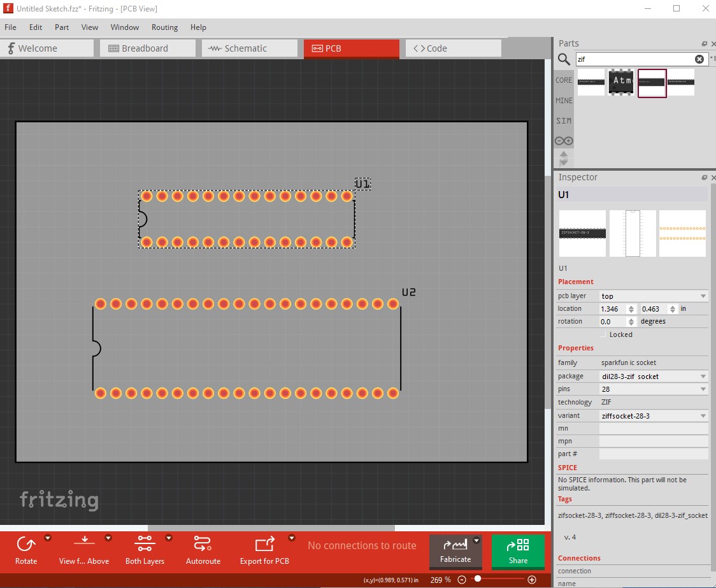The width and height of the screenshot is (716, 588).
Task: Open Both Layers dropdown arrow
Action: [x=169, y=538]
